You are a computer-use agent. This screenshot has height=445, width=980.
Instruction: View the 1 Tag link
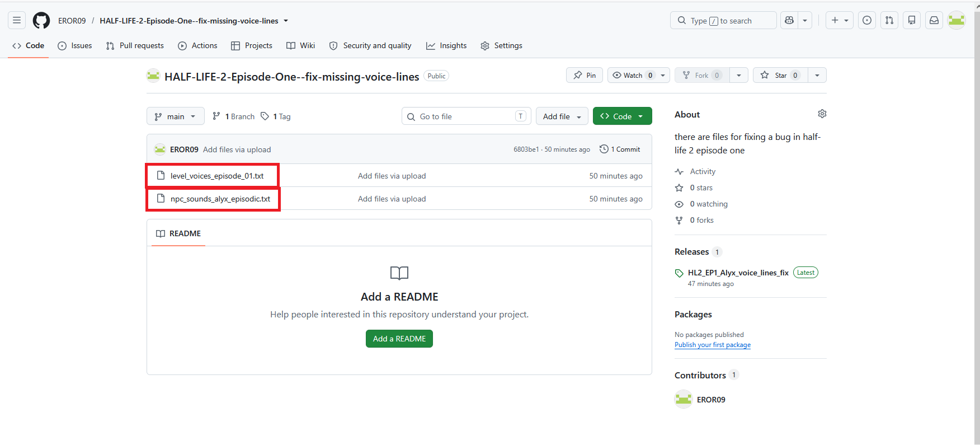point(276,116)
